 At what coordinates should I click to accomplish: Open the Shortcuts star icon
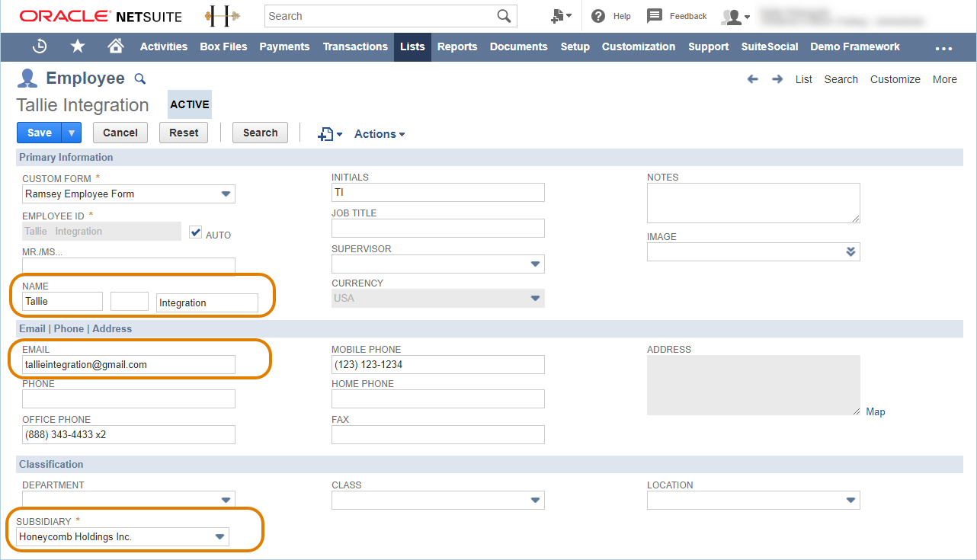pos(78,46)
